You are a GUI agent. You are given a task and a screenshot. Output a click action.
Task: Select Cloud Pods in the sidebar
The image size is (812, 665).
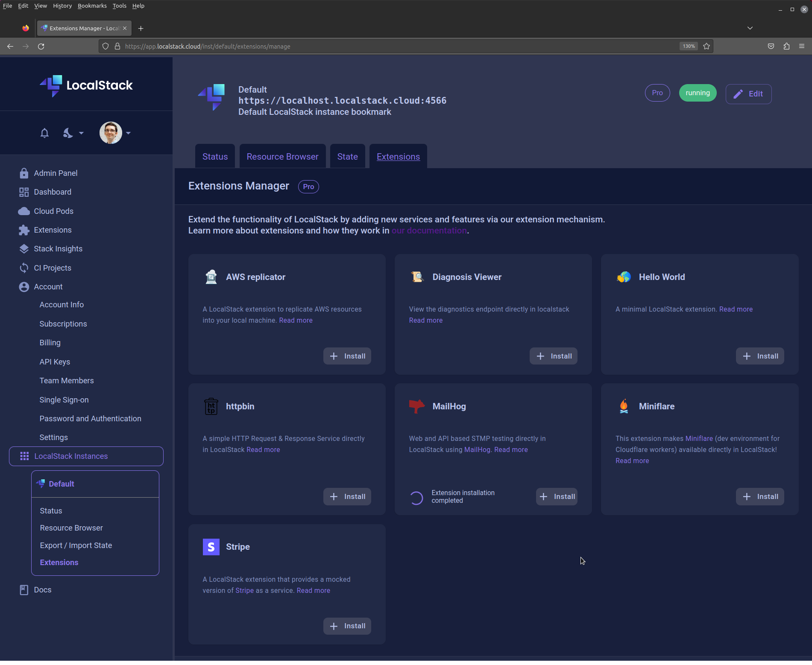(53, 211)
